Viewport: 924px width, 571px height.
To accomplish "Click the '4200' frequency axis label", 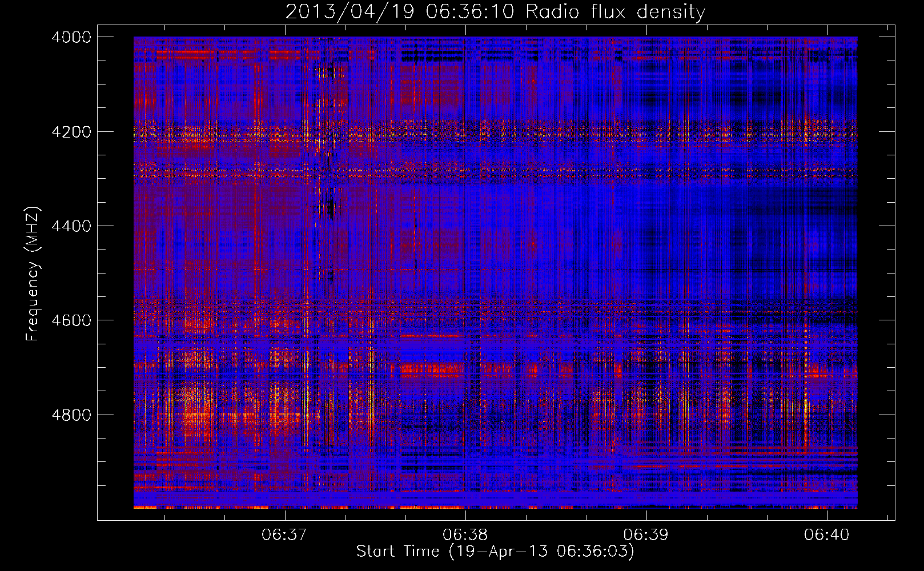I will (x=71, y=132).
